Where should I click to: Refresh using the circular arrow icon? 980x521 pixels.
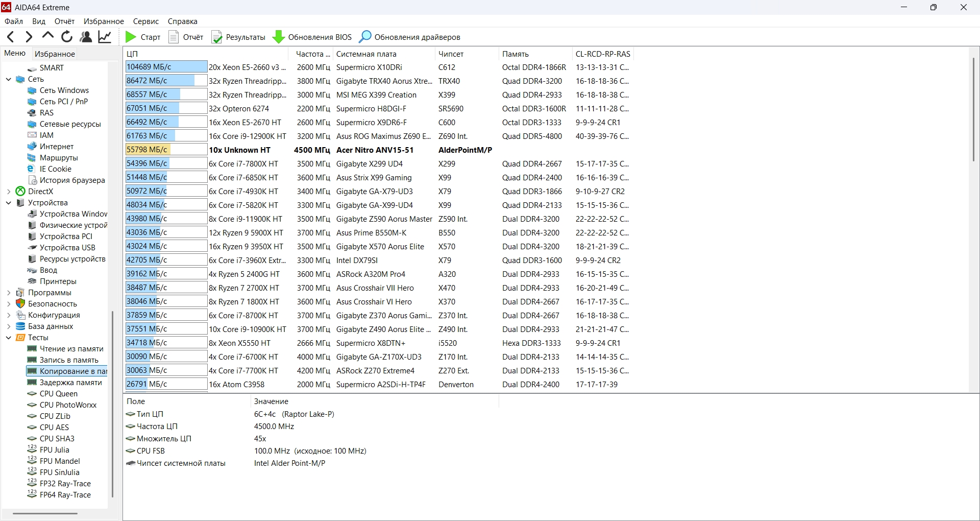(x=67, y=37)
